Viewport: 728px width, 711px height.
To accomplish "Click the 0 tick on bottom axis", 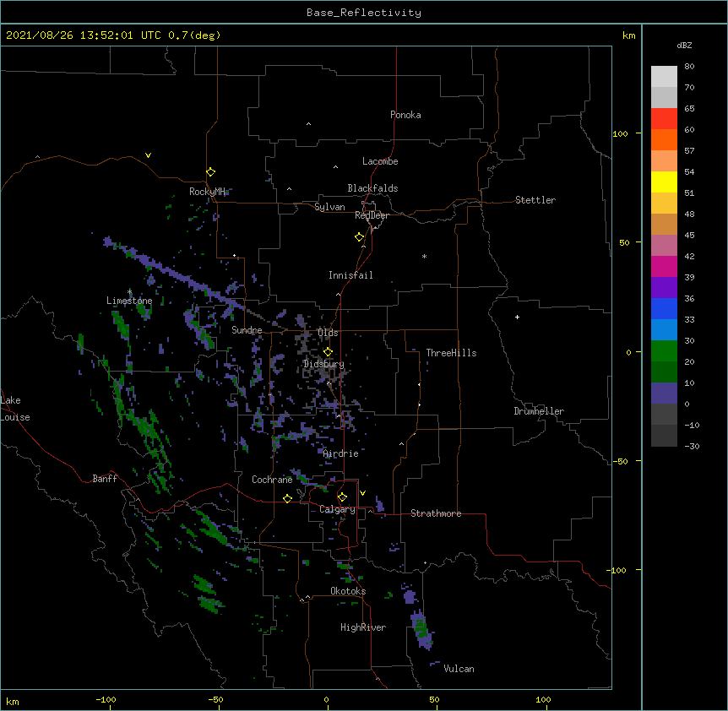I will point(326,699).
